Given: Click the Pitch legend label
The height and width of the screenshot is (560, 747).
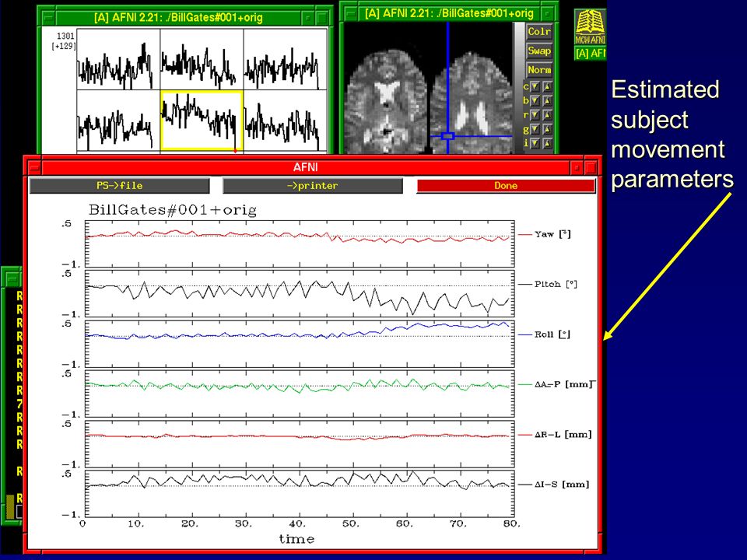Looking at the screenshot, I should 556,285.
